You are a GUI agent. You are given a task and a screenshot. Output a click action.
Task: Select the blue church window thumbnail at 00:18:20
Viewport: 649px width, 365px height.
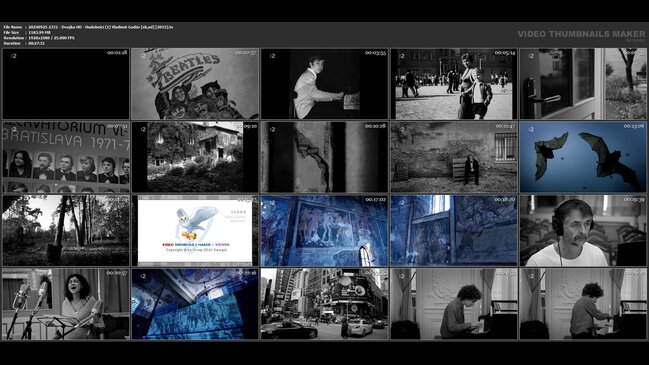[454, 231]
